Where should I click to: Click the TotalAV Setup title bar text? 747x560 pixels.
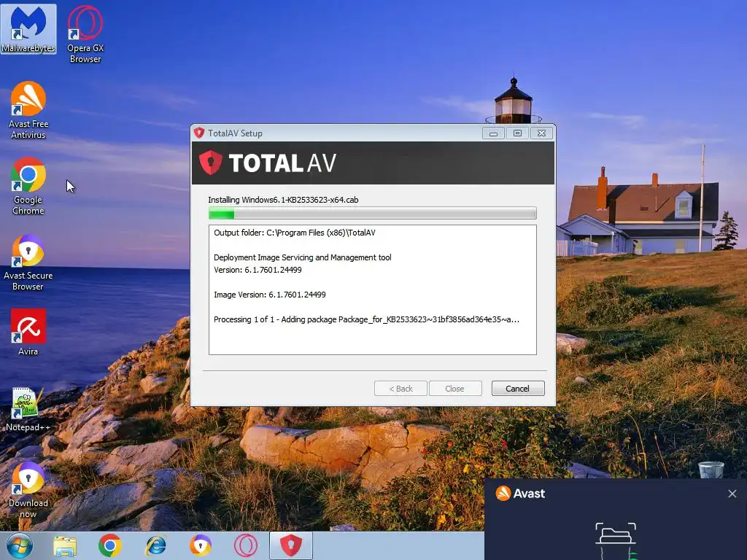235,133
